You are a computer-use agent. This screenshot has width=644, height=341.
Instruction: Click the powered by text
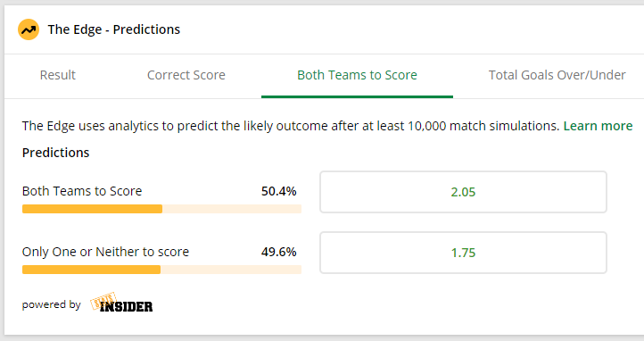[x=52, y=304]
